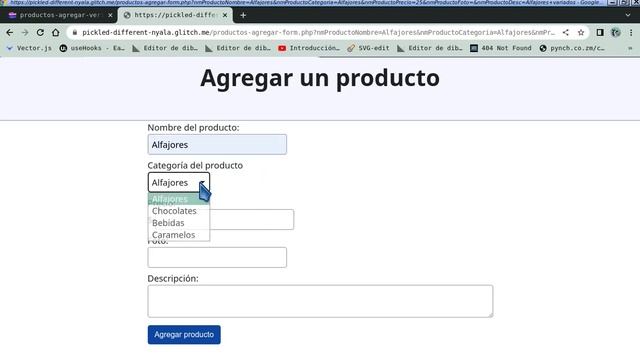Select the https://pickled-differ tab

tap(176, 15)
